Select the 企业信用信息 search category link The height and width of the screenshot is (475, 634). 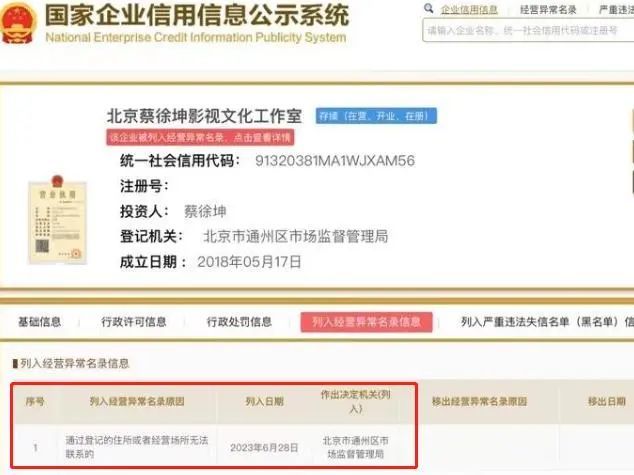[469, 10]
